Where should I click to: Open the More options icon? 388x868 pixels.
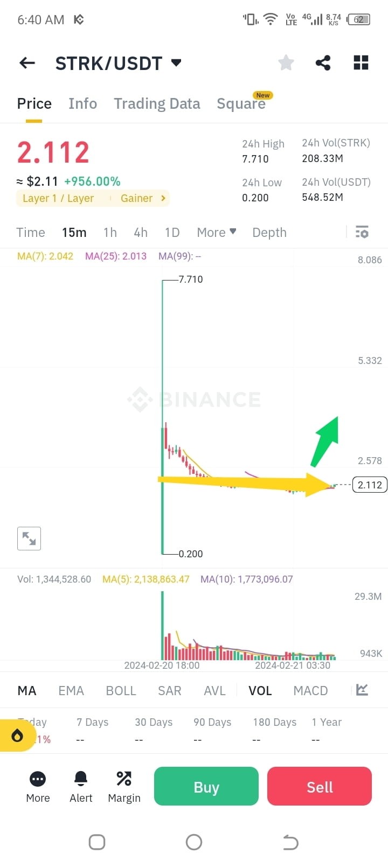tap(38, 786)
